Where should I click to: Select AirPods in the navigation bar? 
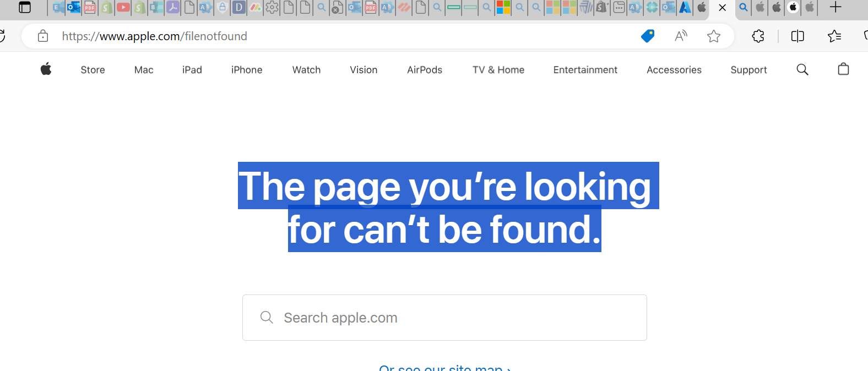[425, 70]
